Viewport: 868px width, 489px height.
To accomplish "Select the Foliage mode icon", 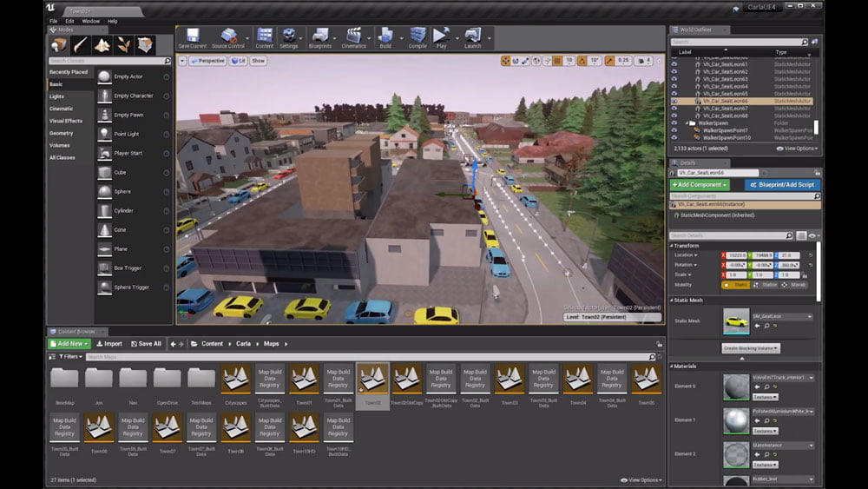I will (x=124, y=45).
